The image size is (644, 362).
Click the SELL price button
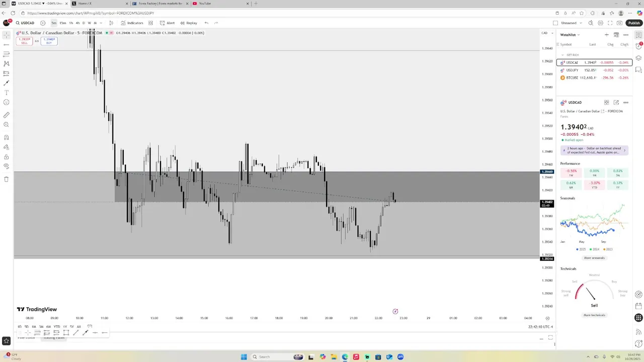pyautogui.click(x=24, y=41)
